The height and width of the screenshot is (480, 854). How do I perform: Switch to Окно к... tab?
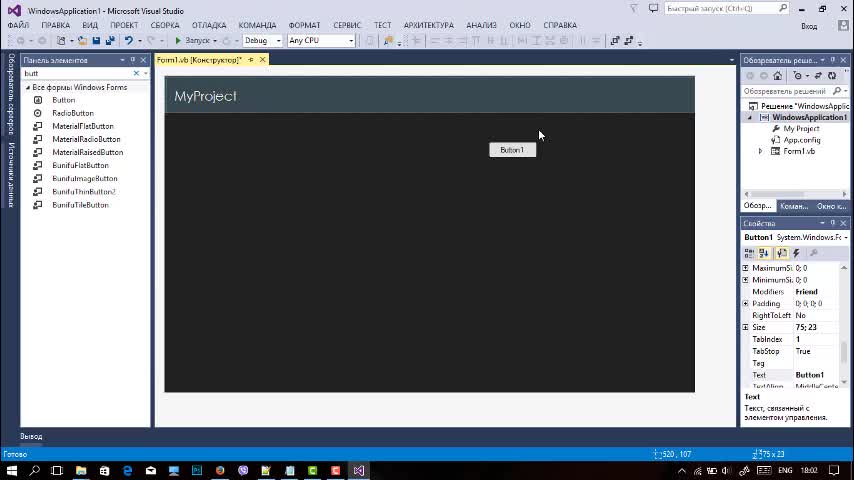click(831, 206)
